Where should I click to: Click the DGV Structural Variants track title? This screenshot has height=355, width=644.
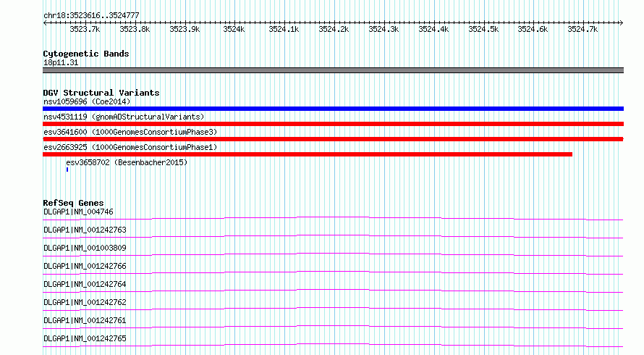101,93
